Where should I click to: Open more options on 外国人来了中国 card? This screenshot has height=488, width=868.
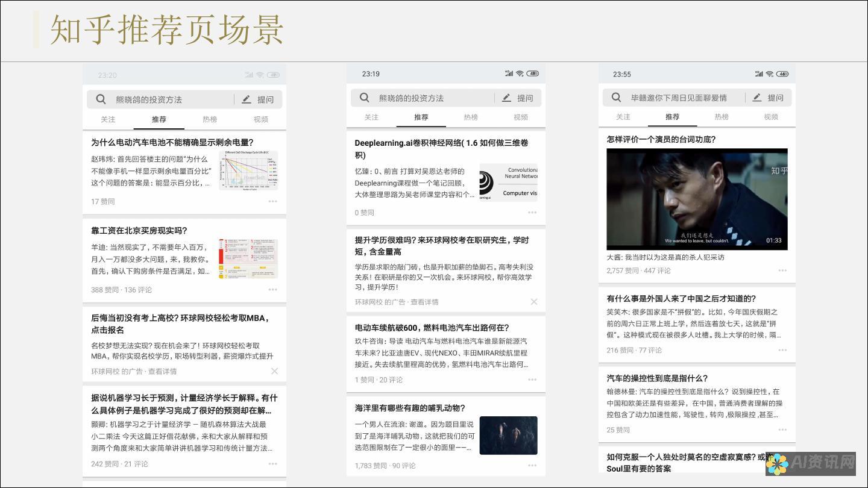tap(782, 350)
